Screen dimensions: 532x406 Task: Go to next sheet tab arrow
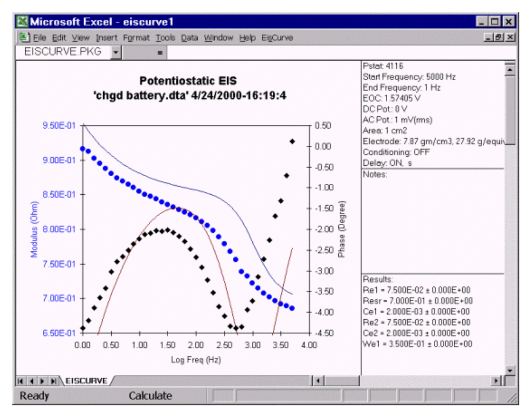[x=42, y=381]
